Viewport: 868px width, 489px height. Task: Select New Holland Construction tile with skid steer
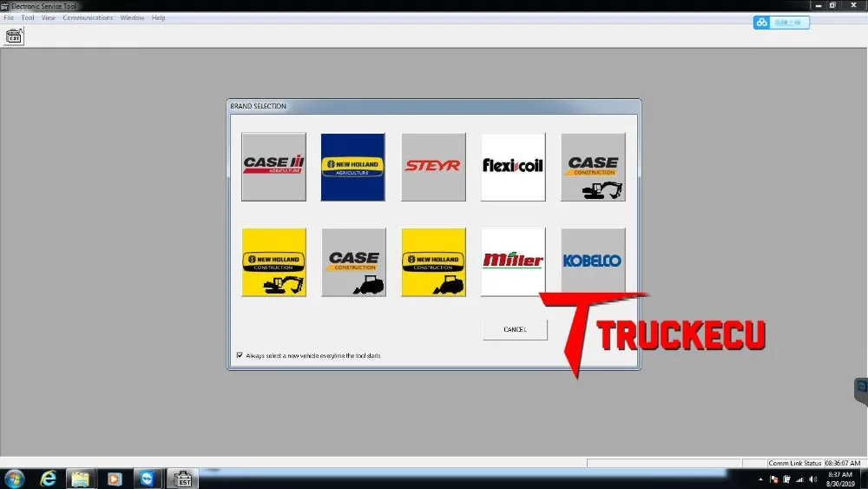[433, 262]
